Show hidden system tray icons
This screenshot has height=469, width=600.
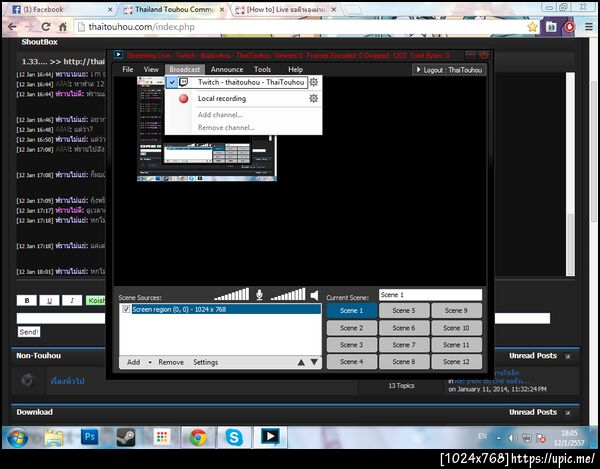499,438
